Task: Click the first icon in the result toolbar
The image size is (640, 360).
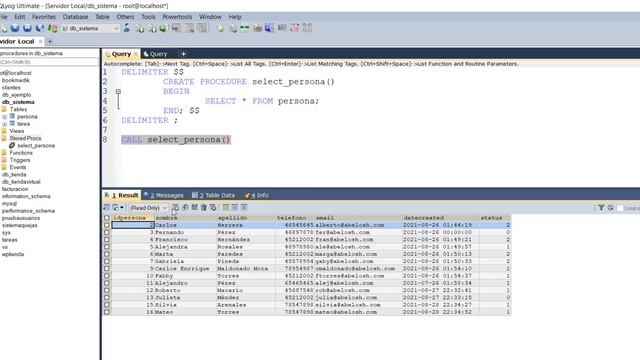Action: click(107, 207)
